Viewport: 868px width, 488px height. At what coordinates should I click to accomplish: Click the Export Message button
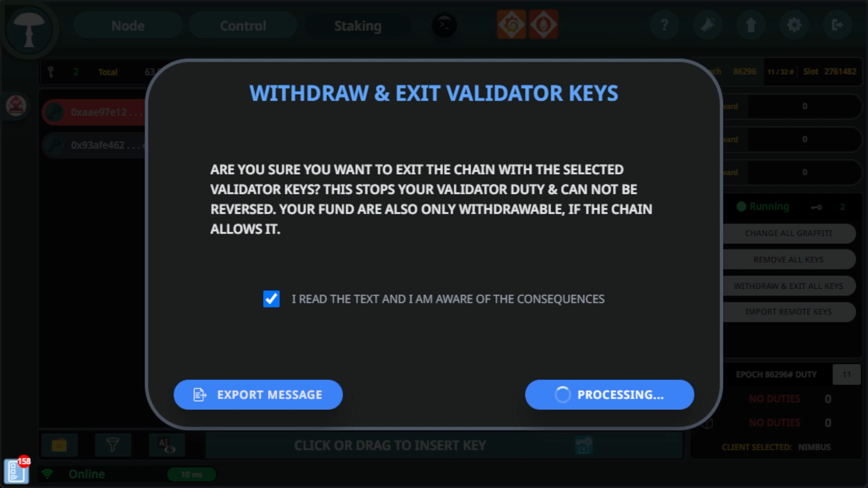pos(258,394)
